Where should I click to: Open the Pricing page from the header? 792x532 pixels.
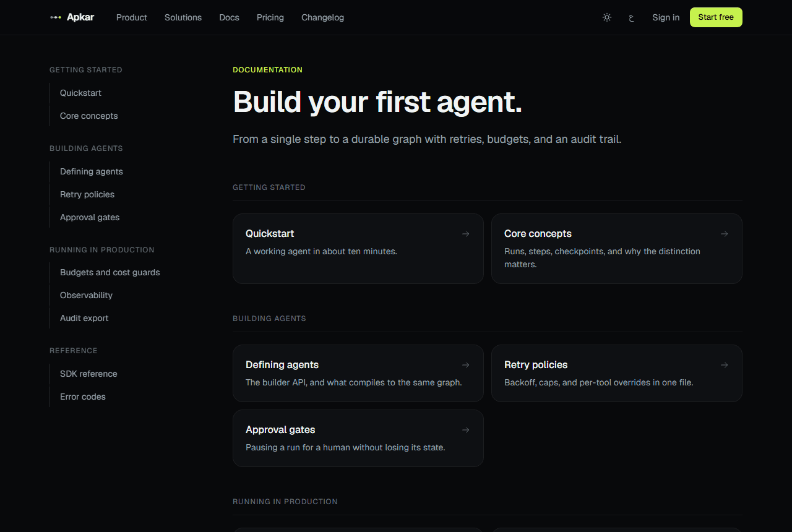pyautogui.click(x=270, y=17)
